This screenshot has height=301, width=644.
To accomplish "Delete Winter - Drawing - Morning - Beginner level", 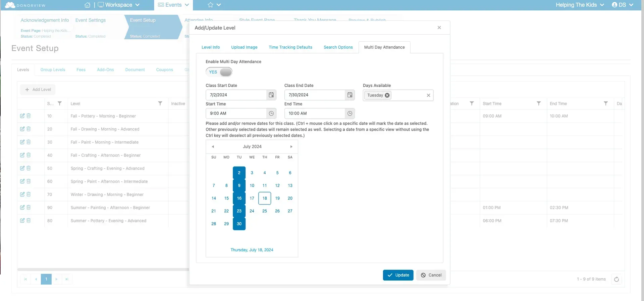I will (x=29, y=195).
